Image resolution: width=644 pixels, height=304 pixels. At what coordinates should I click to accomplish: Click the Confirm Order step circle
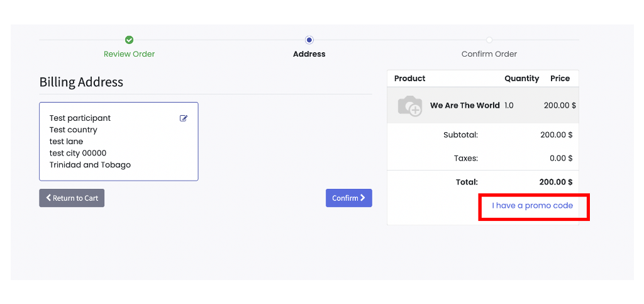coord(489,40)
